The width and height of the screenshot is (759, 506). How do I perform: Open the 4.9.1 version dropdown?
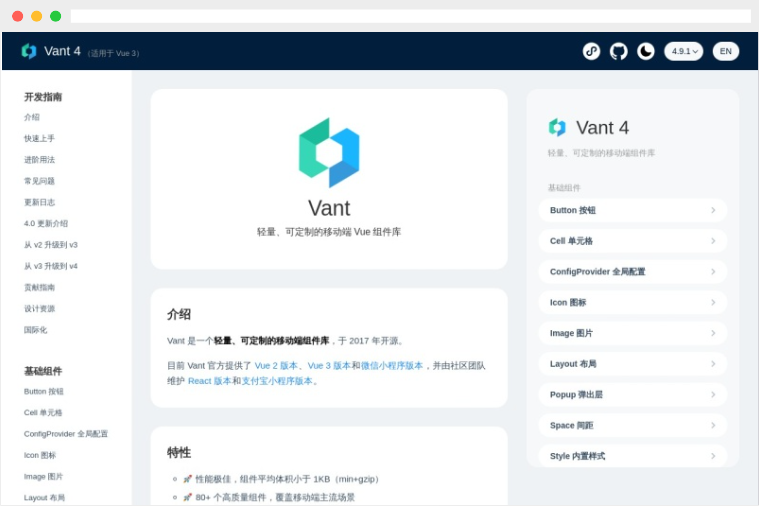point(683,51)
